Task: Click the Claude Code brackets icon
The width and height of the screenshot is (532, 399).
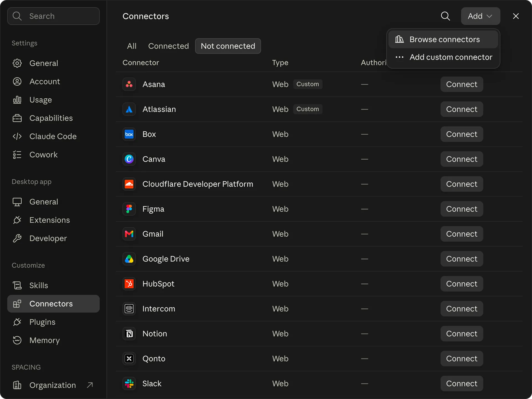Action: click(17, 136)
